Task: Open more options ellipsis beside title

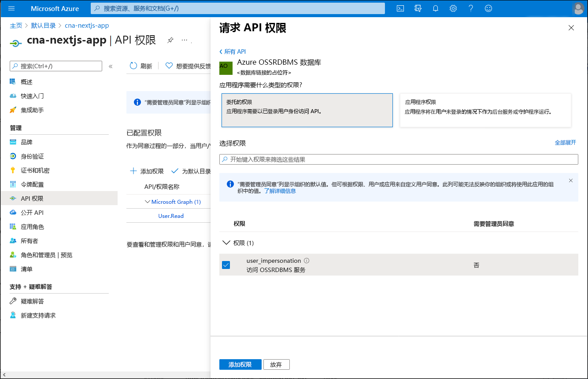Action: 185,40
